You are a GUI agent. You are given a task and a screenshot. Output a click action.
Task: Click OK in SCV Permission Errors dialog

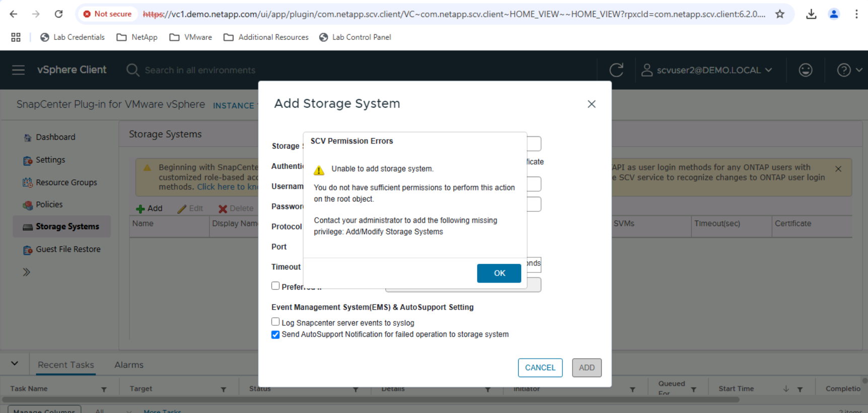click(x=499, y=273)
